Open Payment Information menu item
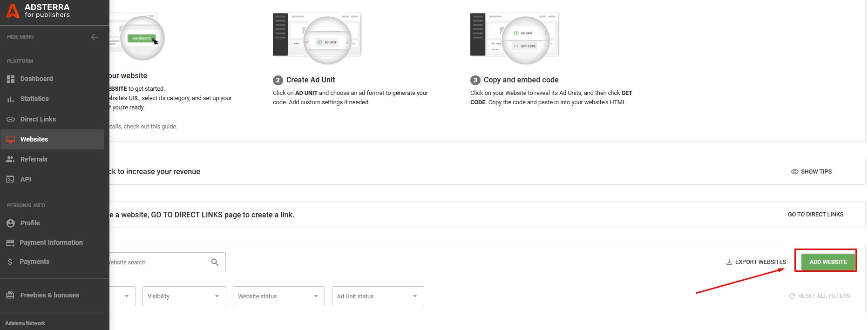The image size is (868, 330). [51, 242]
